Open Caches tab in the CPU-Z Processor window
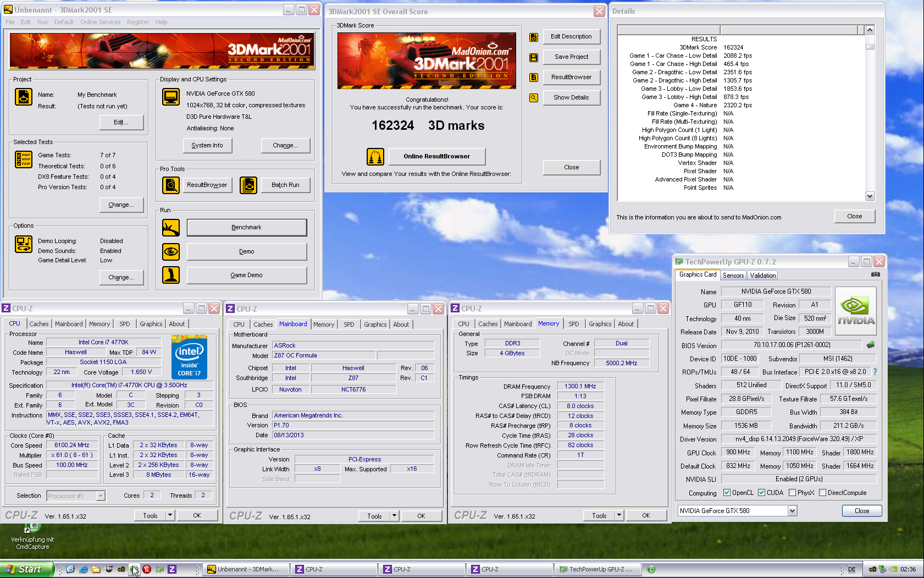 coord(39,324)
